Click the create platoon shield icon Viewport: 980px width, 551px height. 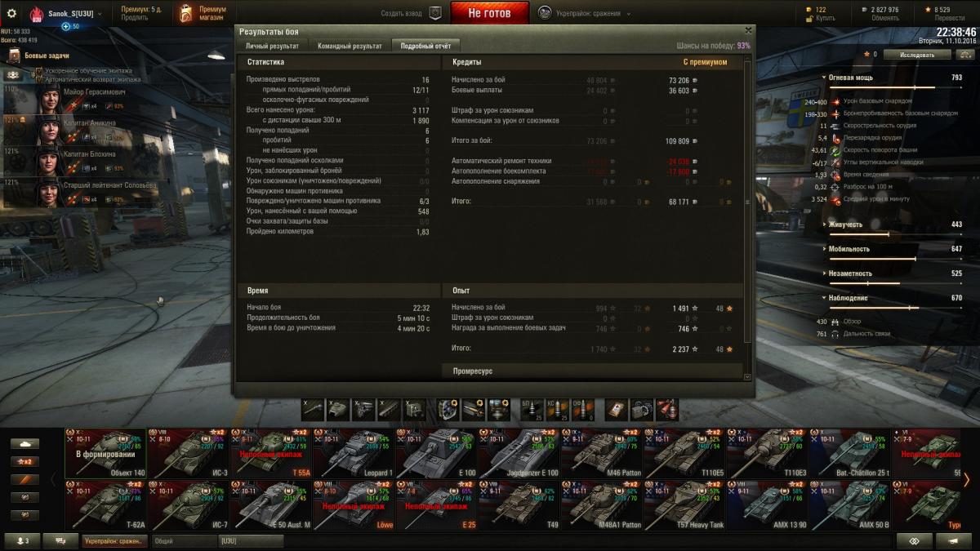(x=435, y=13)
